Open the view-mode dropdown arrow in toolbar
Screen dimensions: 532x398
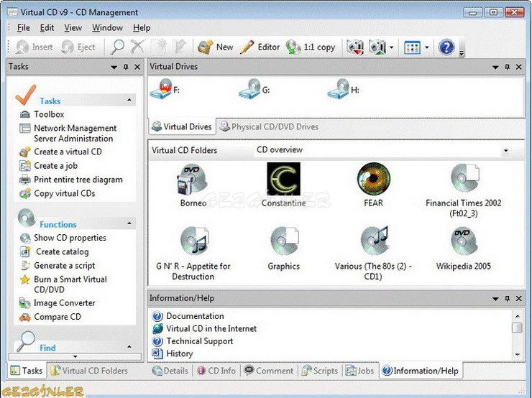click(x=427, y=47)
